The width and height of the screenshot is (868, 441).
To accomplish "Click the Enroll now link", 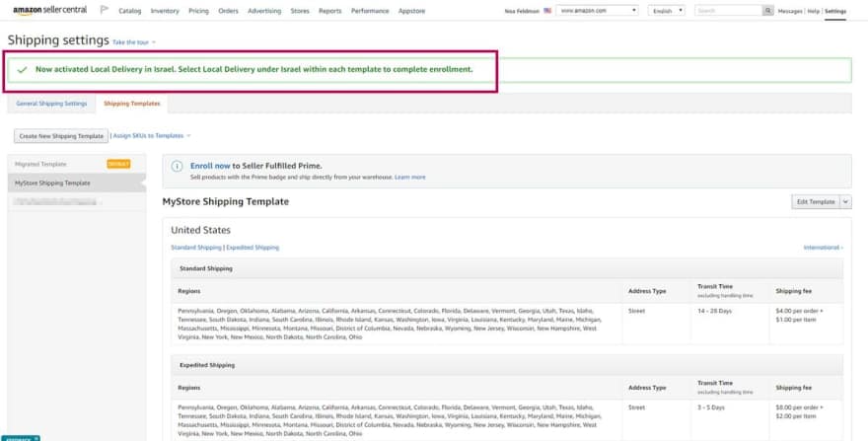I will [210, 166].
